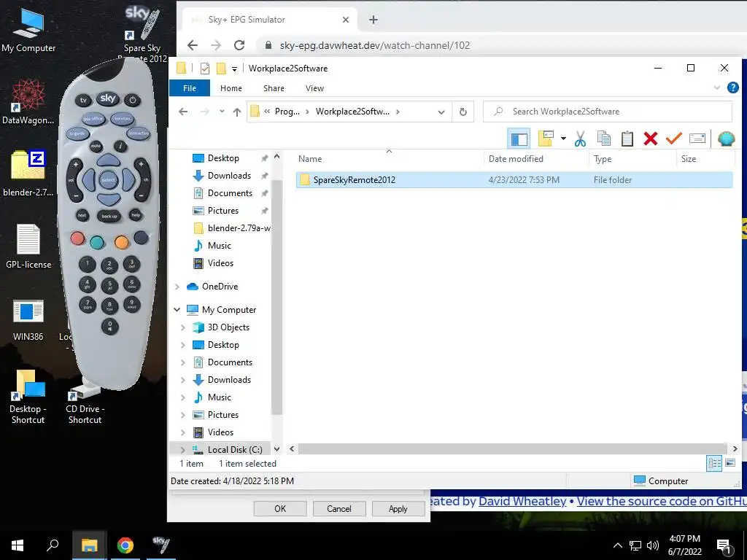Expand OneDrive in navigation pane
747x560 pixels.
tap(177, 287)
